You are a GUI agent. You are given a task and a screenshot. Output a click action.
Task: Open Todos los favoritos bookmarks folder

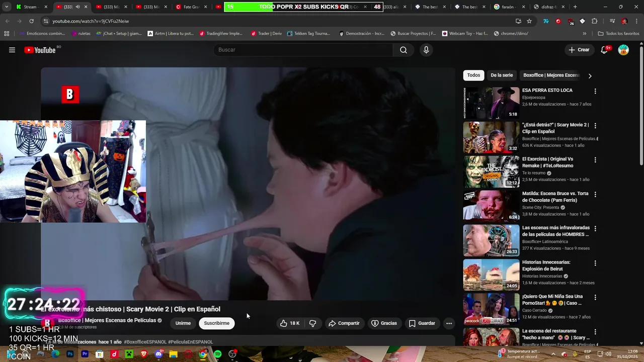click(x=619, y=33)
